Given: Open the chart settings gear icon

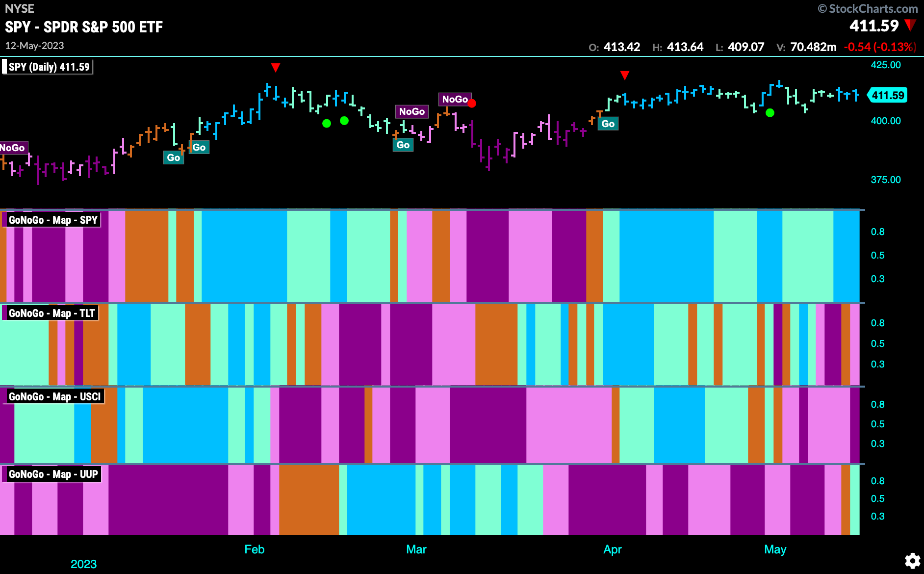Looking at the screenshot, I should [912, 560].
